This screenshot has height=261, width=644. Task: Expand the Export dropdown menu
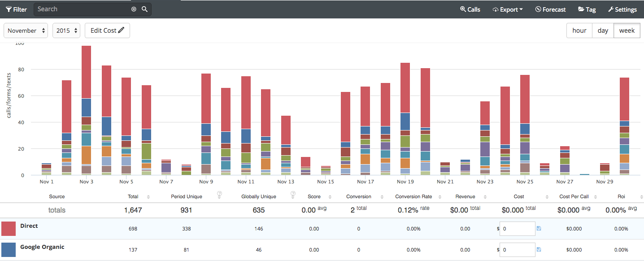point(508,9)
